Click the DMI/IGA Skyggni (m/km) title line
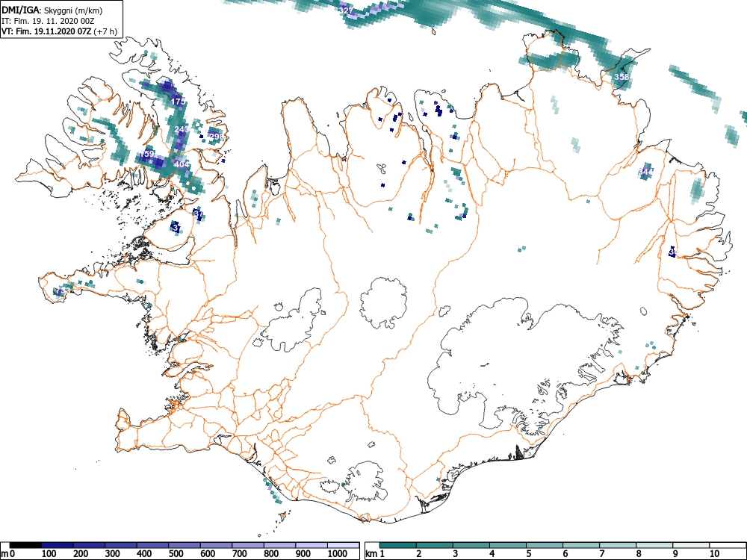The image size is (747, 560). click(52, 10)
